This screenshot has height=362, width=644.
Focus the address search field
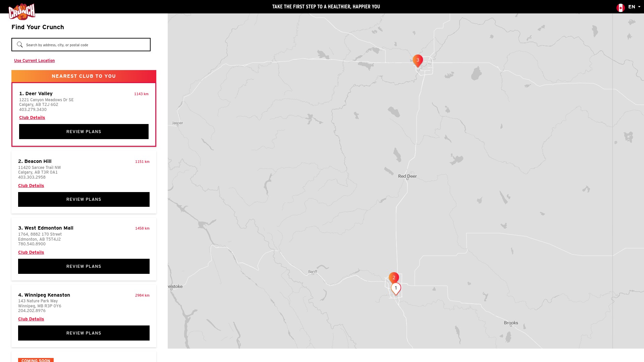coord(81,45)
